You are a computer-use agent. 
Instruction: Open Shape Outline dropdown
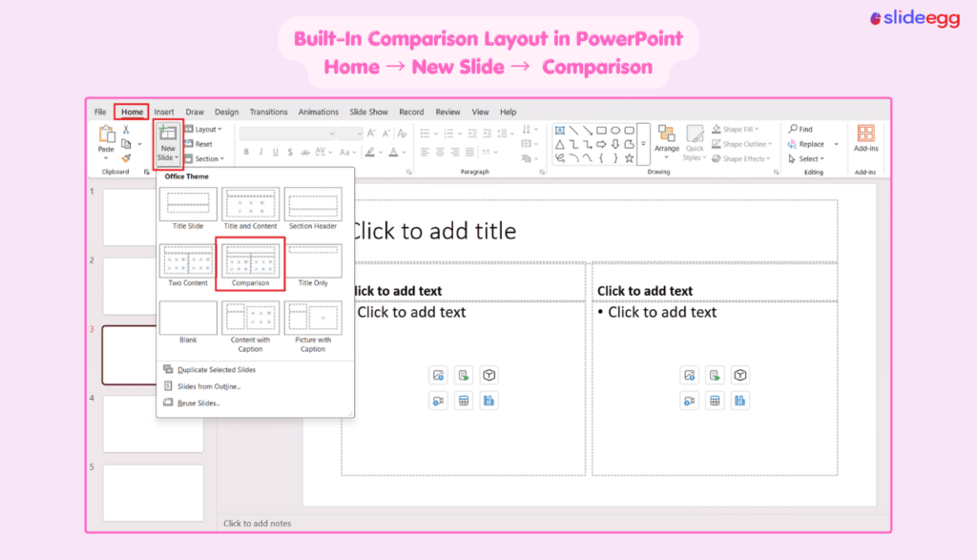[x=742, y=144]
